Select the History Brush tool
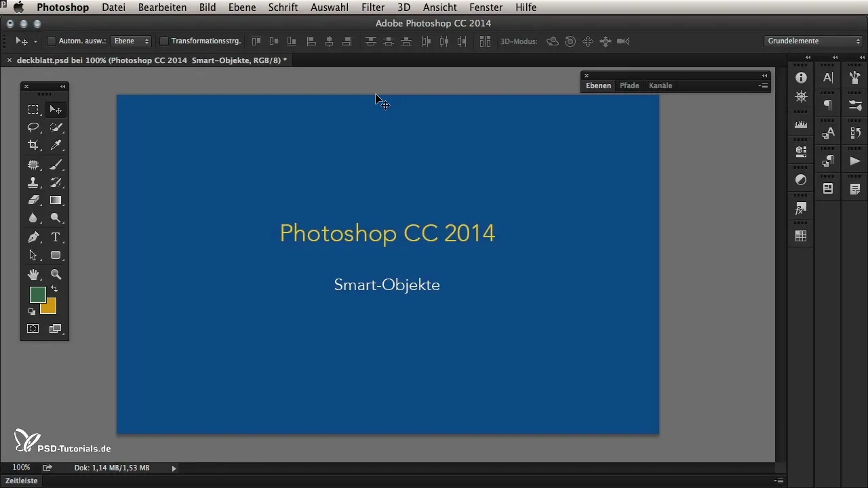 point(56,182)
